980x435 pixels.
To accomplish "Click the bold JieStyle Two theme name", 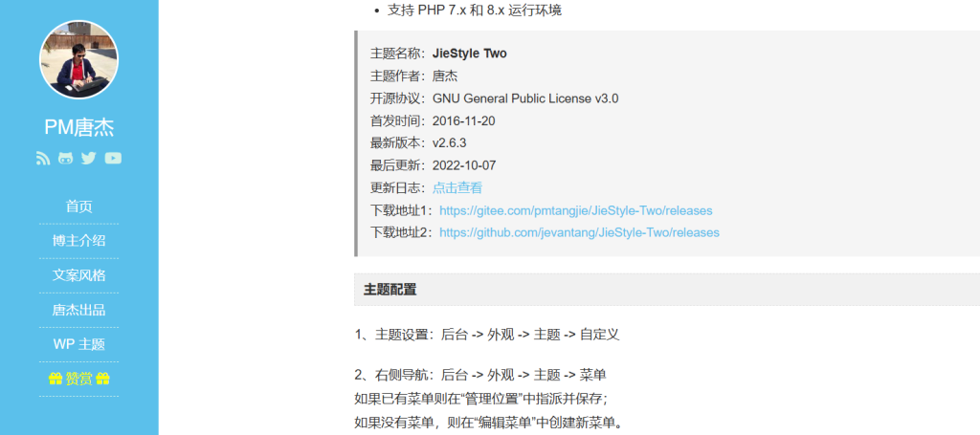I will coord(469,54).
